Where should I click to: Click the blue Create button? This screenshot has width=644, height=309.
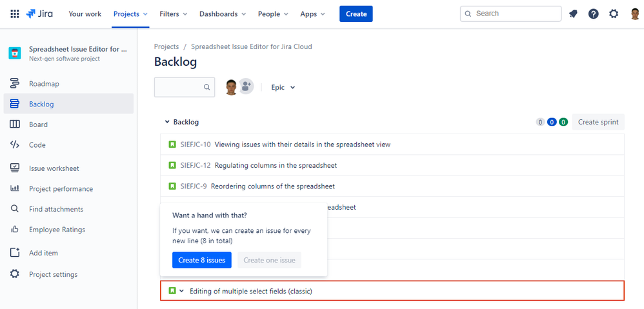[x=356, y=14]
